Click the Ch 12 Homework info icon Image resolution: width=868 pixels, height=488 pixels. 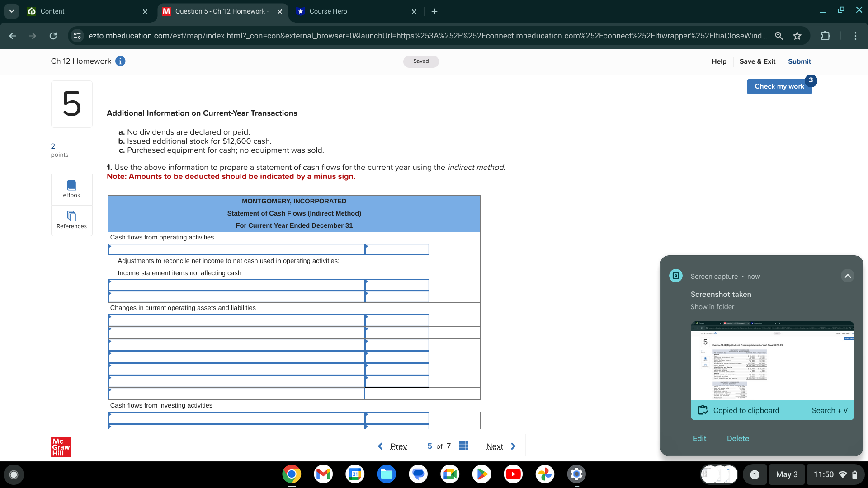(120, 61)
